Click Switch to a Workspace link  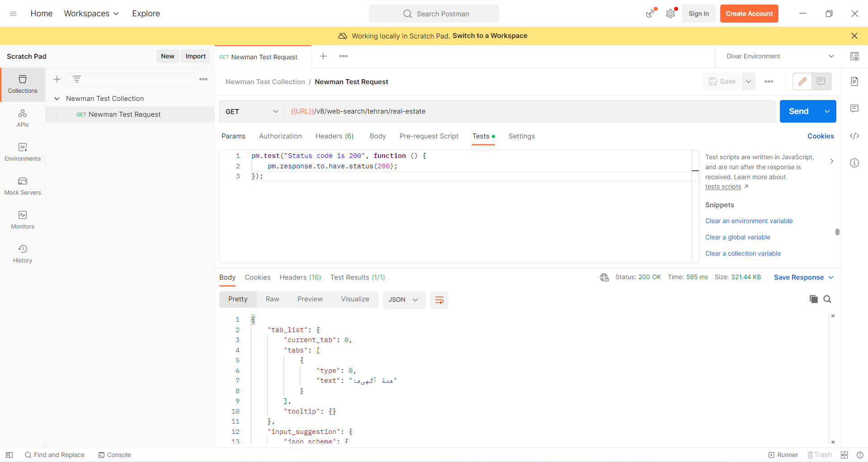tap(490, 36)
